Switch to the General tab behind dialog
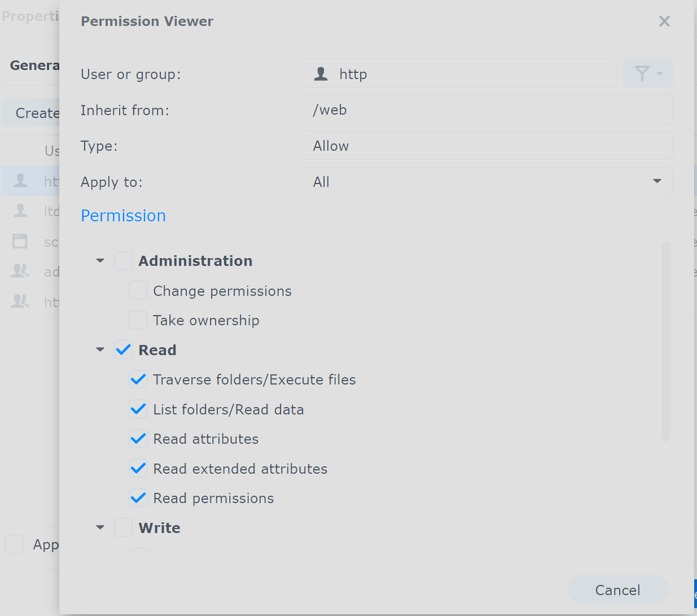 coord(34,65)
